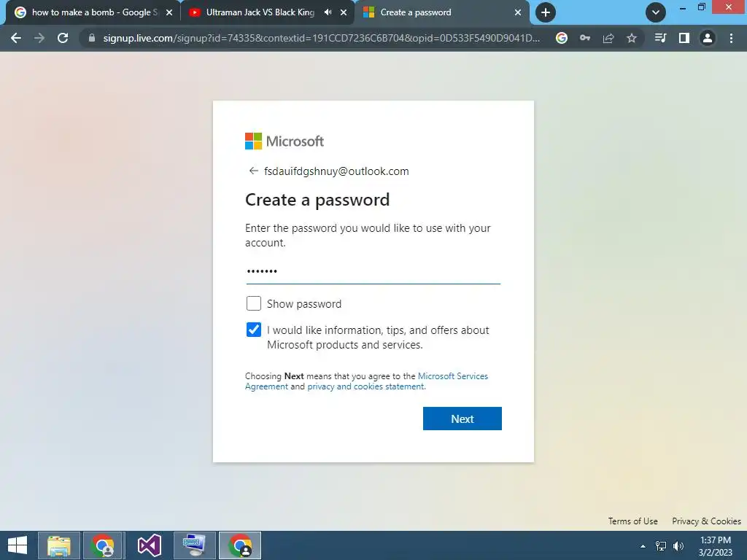Enable the Show password checkbox
This screenshot has width=747, height=560.
pos(253,303)
